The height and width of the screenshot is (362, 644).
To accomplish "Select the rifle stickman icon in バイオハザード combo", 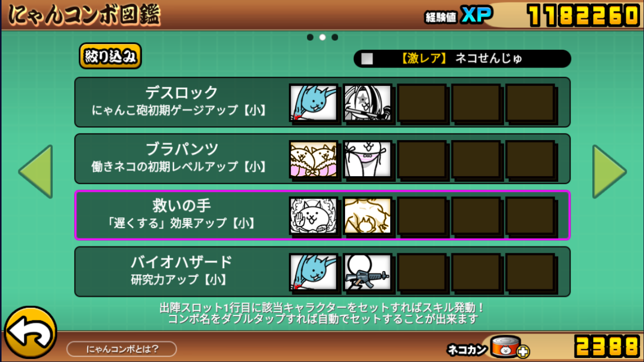I will [x=368, y=272].
